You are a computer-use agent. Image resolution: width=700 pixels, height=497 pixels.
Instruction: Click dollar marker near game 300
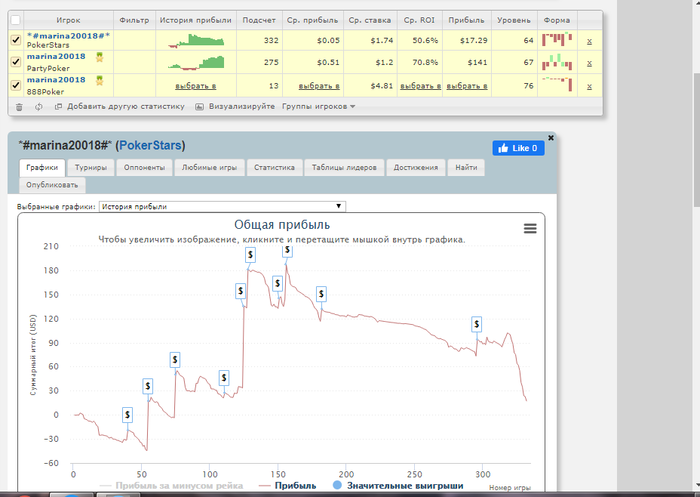click(x=476, y=324)
